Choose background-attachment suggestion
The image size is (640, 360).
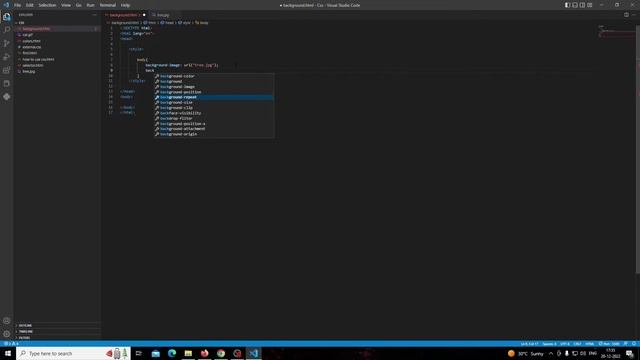click(x=213, y=129)
